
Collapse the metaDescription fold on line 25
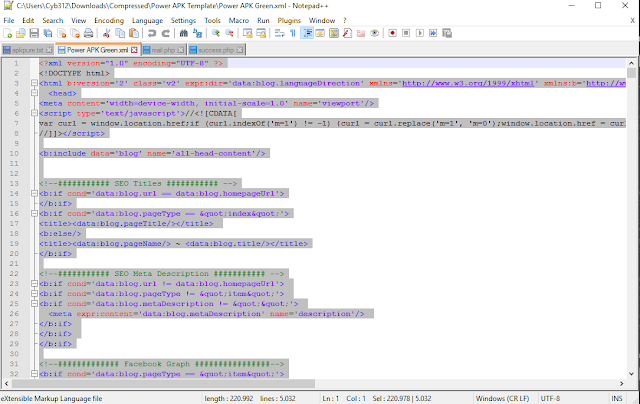coord(34,304)
